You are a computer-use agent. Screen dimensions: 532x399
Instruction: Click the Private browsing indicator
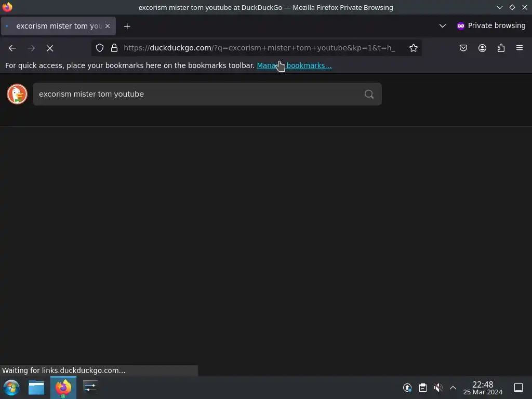(x=491, y=26)
